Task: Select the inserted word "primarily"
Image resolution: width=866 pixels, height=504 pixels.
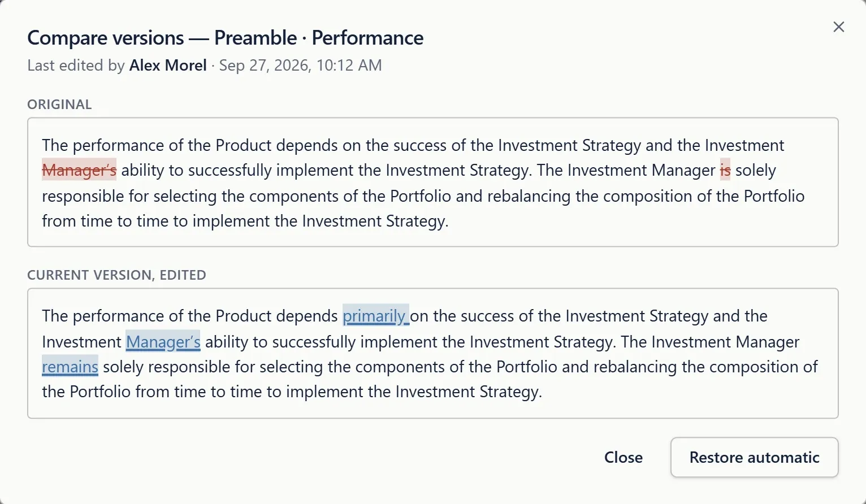Action: click(x=375, y=316)
